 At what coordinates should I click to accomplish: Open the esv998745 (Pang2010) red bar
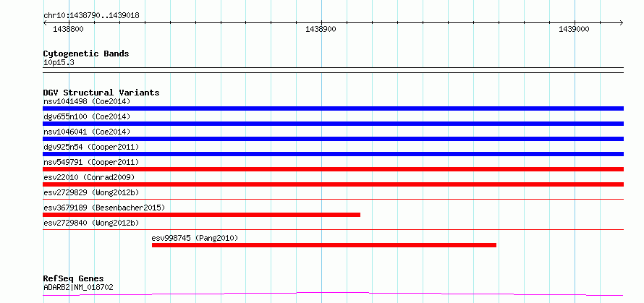tap(324, 245)
